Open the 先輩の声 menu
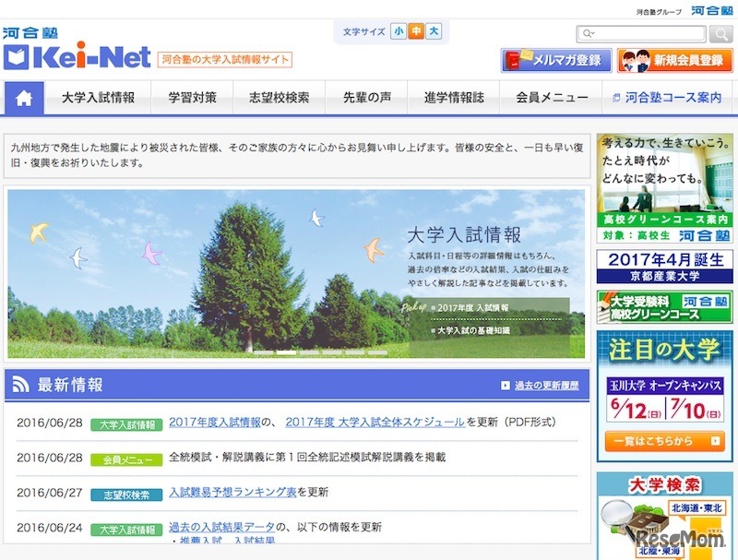 (x=366, y=98)
